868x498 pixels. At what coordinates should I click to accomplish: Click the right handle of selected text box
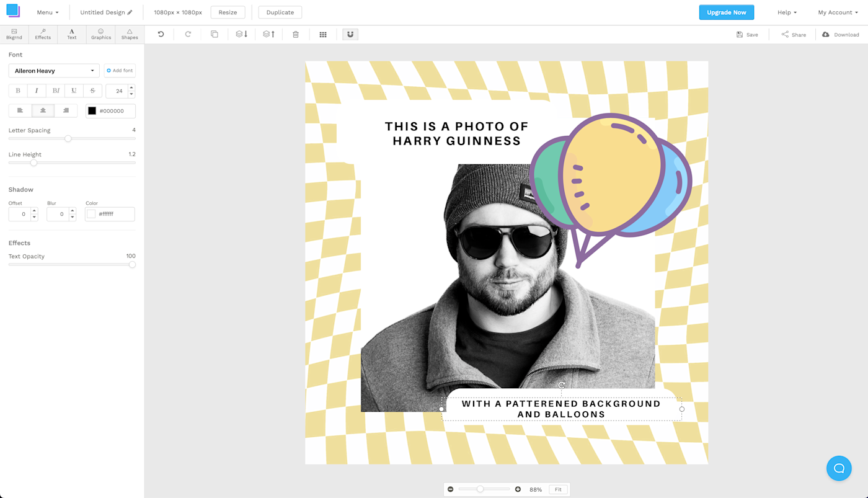(681, 409)
